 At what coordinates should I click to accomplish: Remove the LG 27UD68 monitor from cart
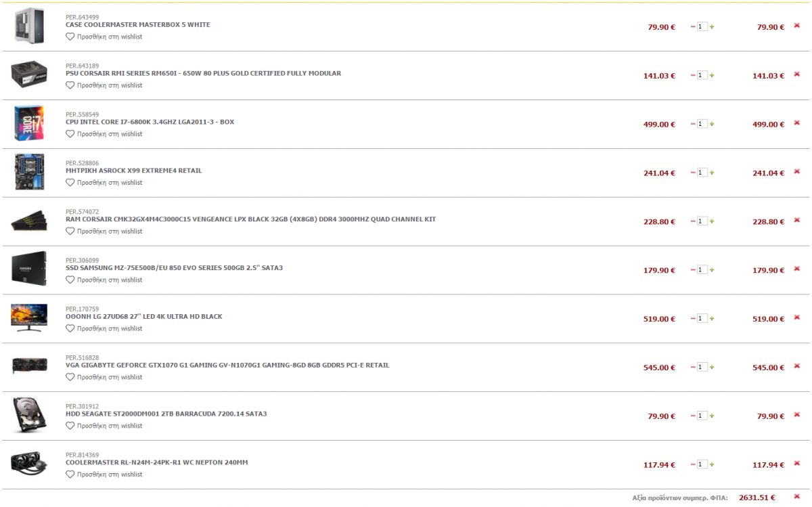[796, 317]
